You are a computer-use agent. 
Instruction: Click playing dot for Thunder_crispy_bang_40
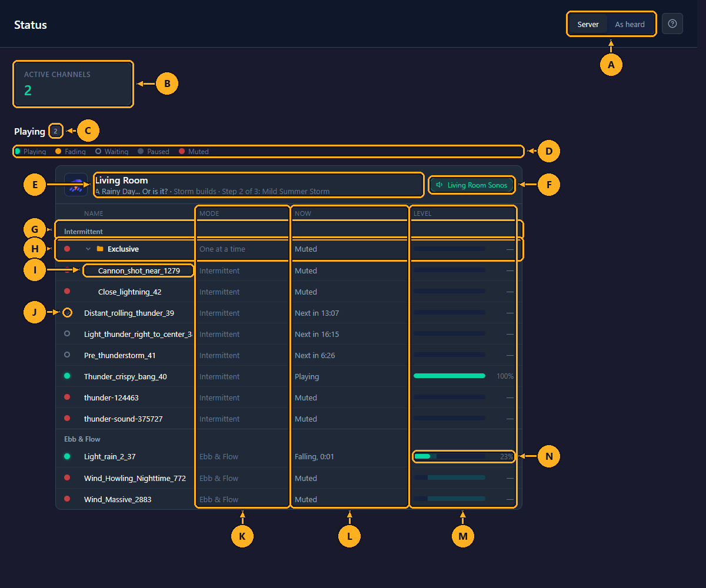[x=67, y=376]
